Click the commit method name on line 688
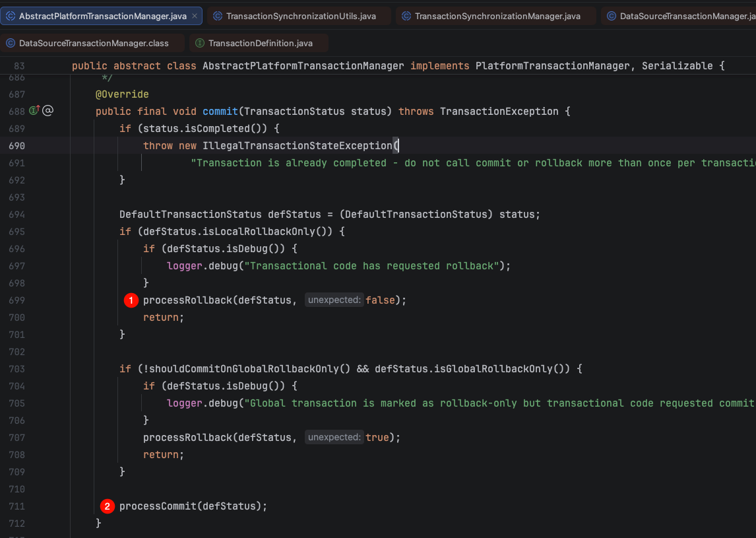The width and height of the screenshot is (756, 538). 220,112
